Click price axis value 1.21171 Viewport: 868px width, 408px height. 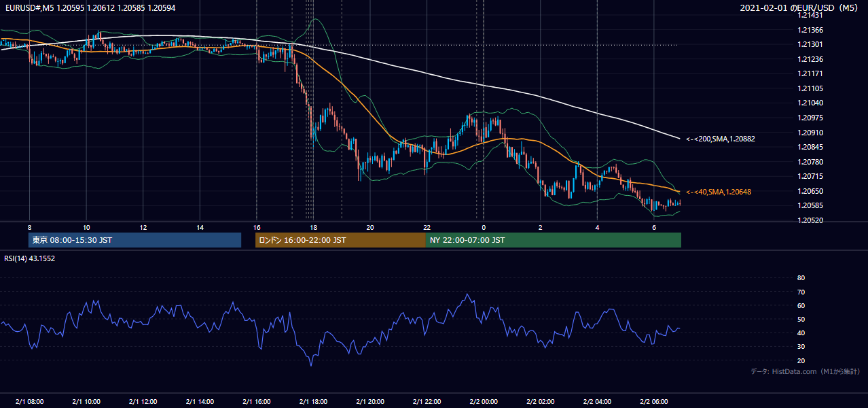810,73
